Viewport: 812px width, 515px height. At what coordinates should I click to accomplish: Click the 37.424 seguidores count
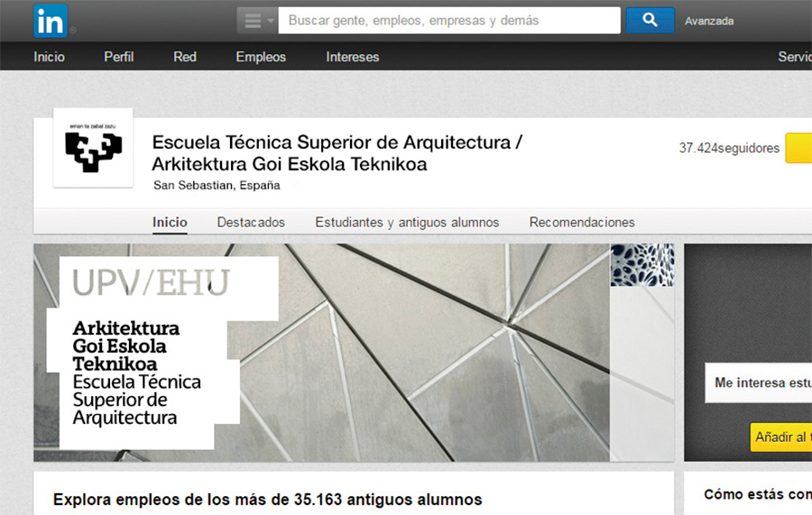(x=729, y=148)
